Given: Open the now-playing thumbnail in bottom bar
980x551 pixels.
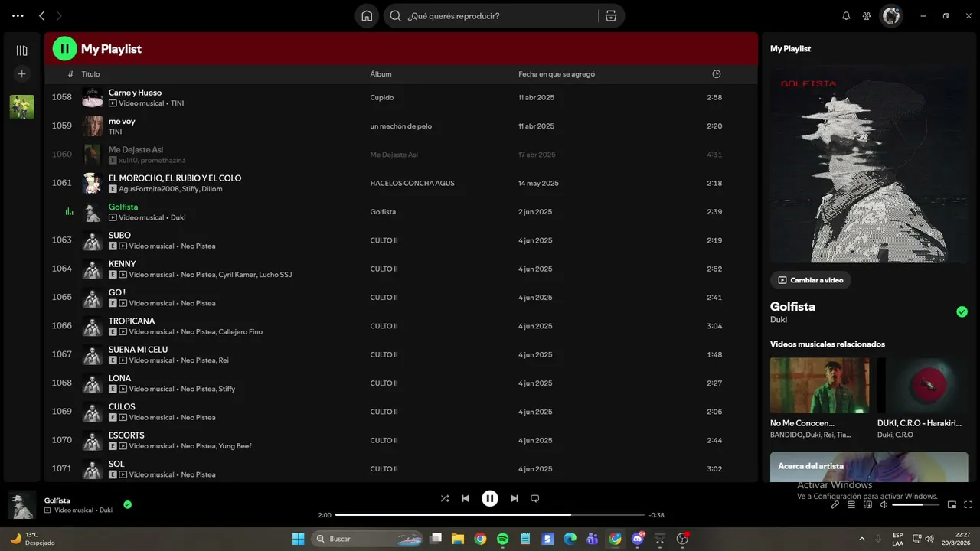Looking at the screenshot, I should click(x=22, y=505).
